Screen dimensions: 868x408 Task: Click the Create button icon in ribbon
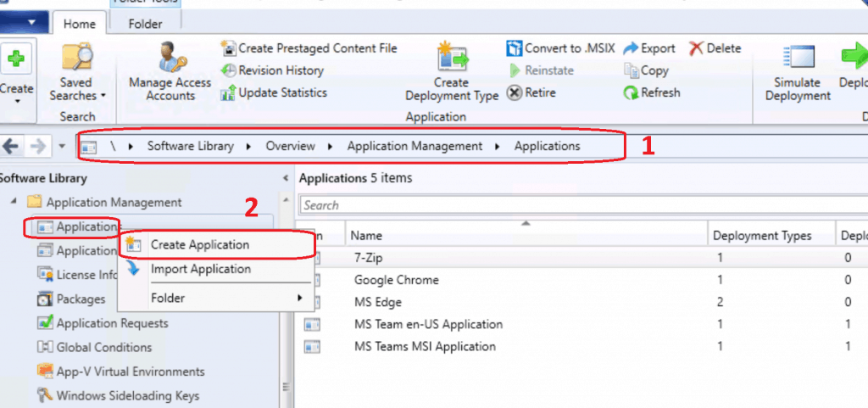click(18, 58)
